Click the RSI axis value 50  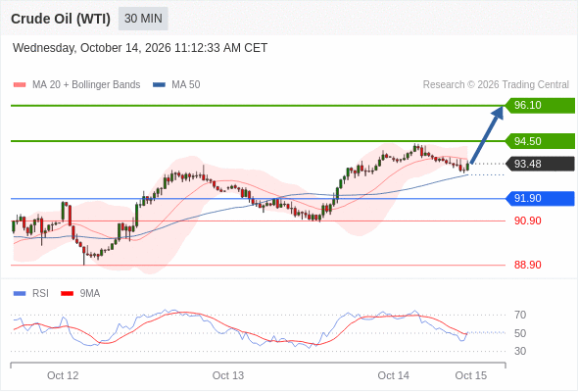(520, 333)
